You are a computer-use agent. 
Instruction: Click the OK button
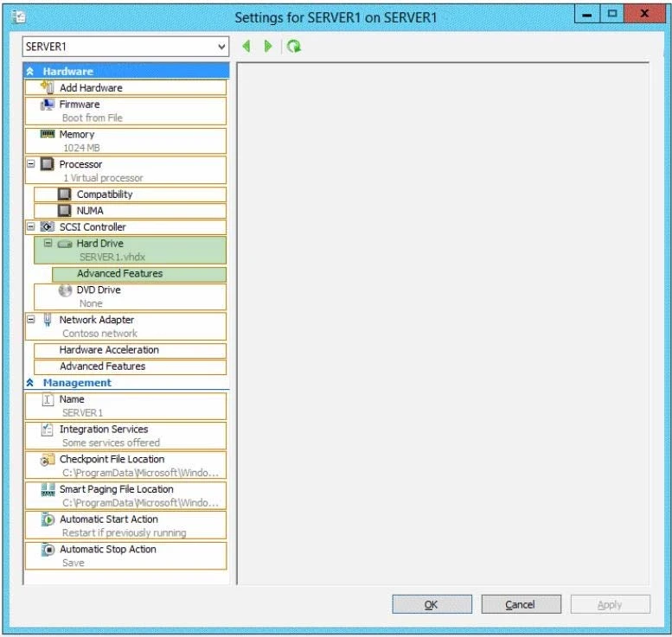pyautogui.click(x=431, y=604)
